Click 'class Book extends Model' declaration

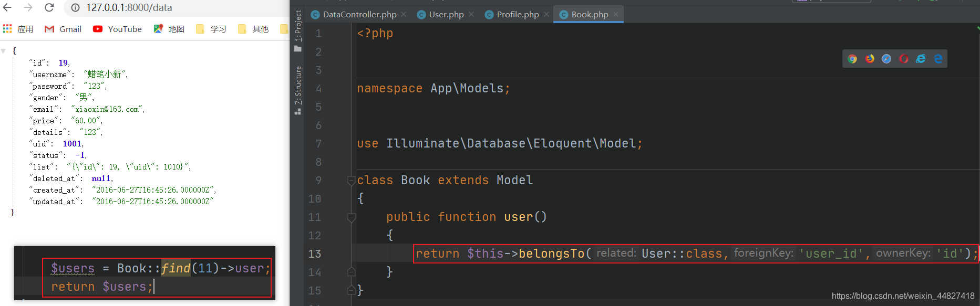pyautogui.click(x=445, y=180)
